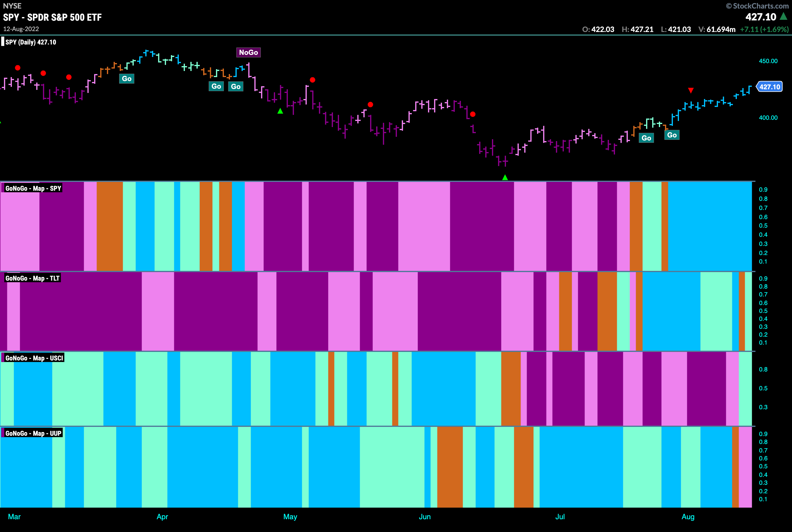Click the red dot over the mid-May bars

pyautogui.click(x=370, y=105)
